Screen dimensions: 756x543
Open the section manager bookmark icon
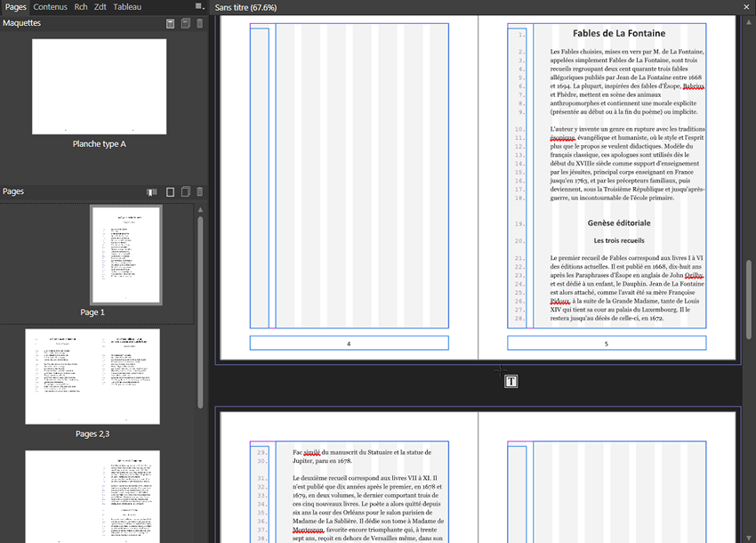tap(152, 192)
